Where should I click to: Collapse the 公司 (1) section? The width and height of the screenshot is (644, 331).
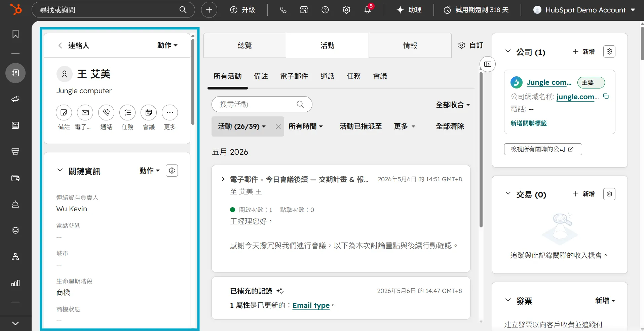coord(508,51)
